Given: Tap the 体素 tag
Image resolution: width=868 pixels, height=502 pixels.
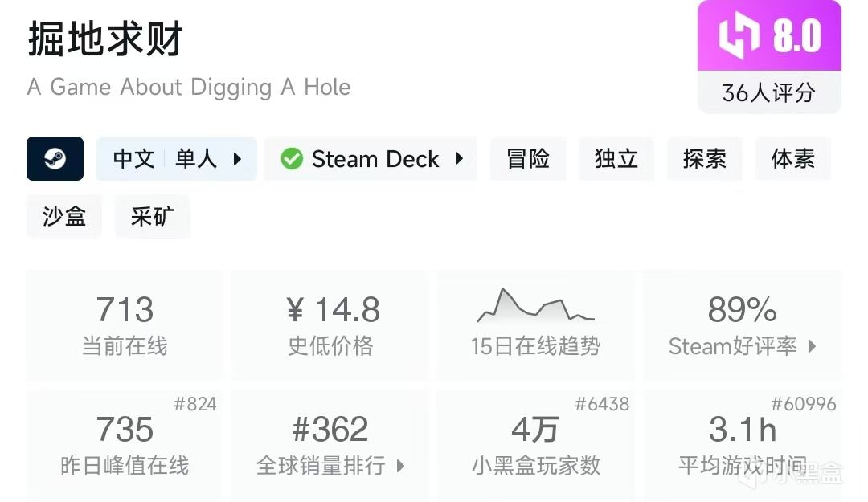Looking at the screenshot, I should tap(792, 159).
